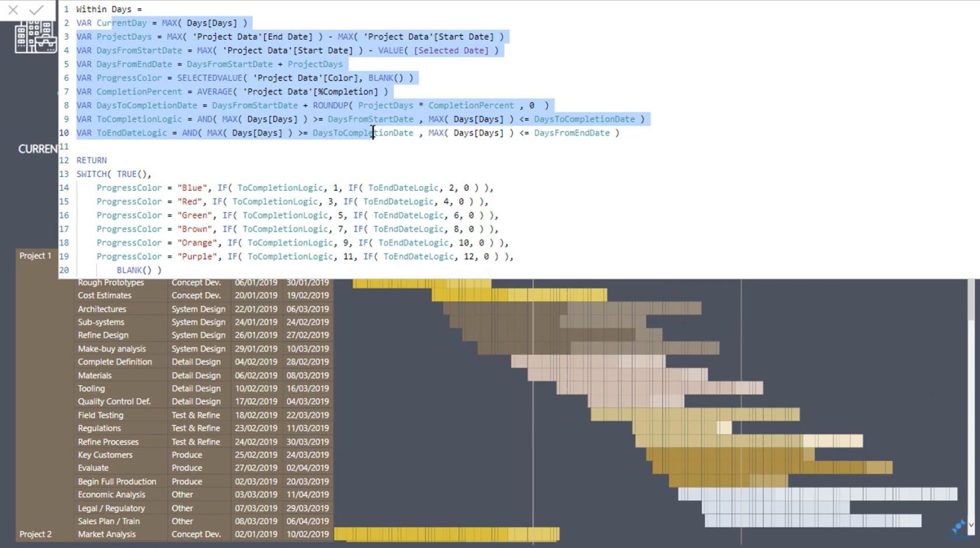
Task: Click the RETURN keyword on line 12
Action: coord(92,160)
